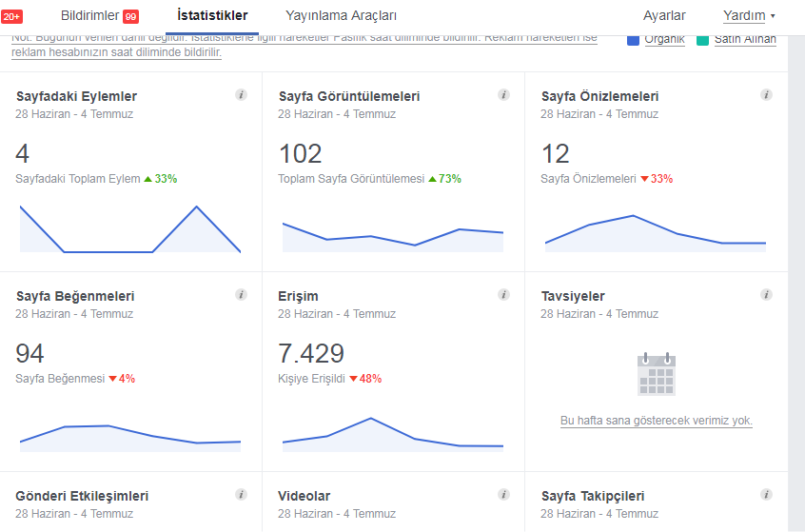805x532 pixels.
Task: Open info icon for Gönderi Etkileşimleri card
Action: 241,495
